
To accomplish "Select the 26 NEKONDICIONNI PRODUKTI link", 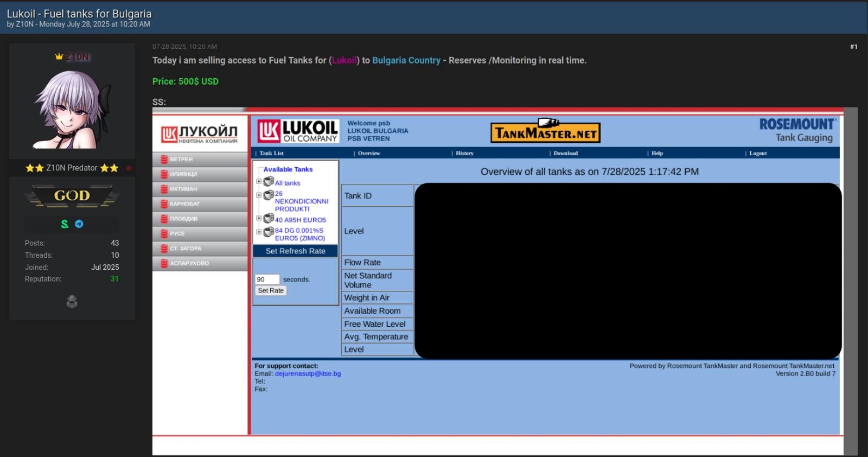I will [302, 201].
